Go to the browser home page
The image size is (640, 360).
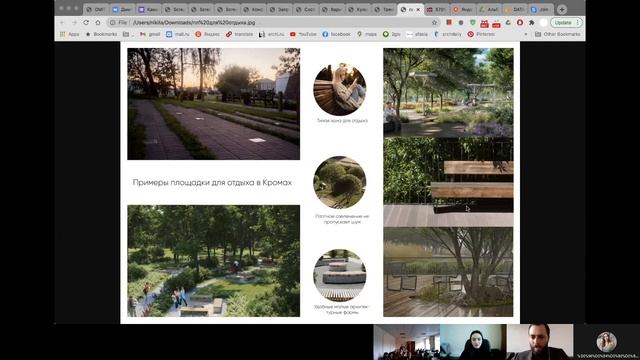pos(98,23)
